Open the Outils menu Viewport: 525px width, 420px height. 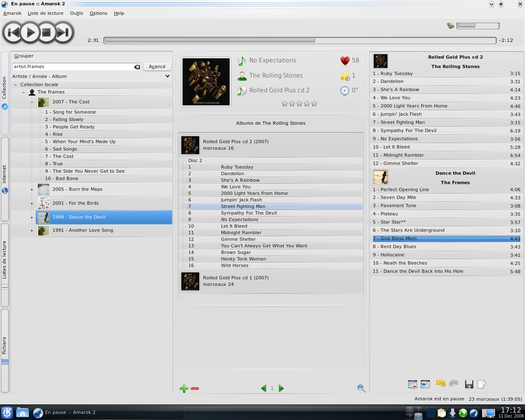point(76,13)
